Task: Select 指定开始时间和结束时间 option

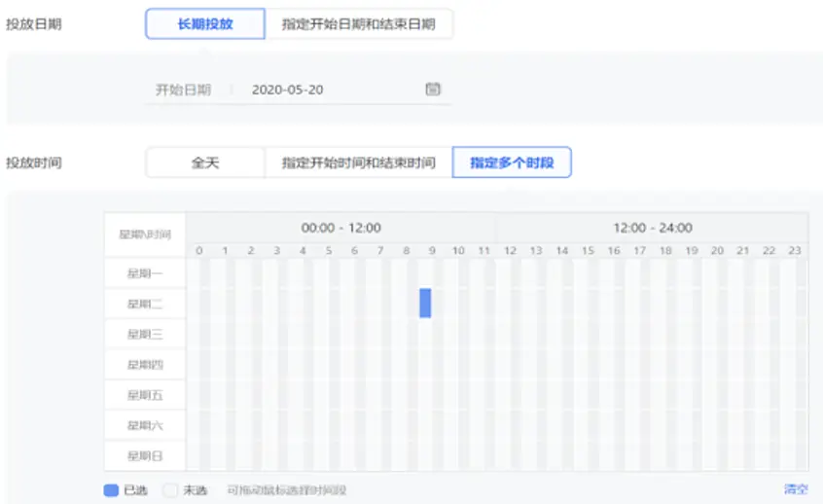Action: (x=359, y=162)
